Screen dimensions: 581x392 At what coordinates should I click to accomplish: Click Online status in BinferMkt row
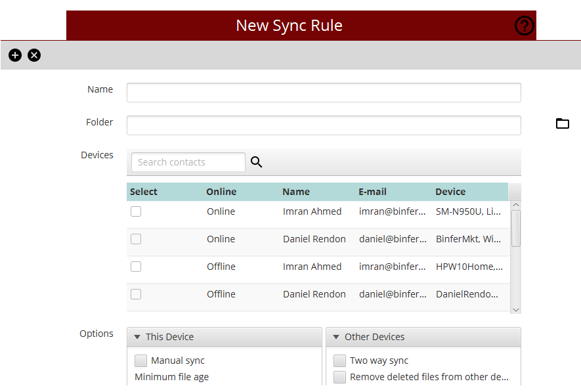[x=221, y=239]
